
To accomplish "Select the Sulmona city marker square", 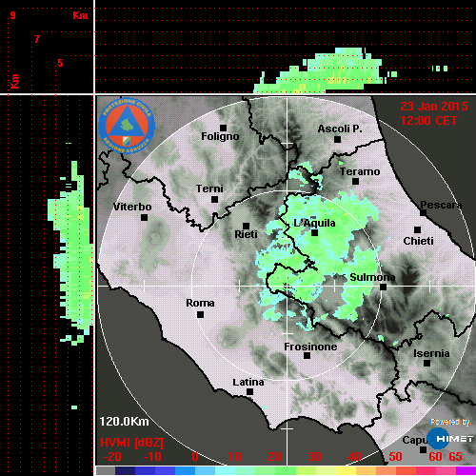I will (x=383, y=288).
